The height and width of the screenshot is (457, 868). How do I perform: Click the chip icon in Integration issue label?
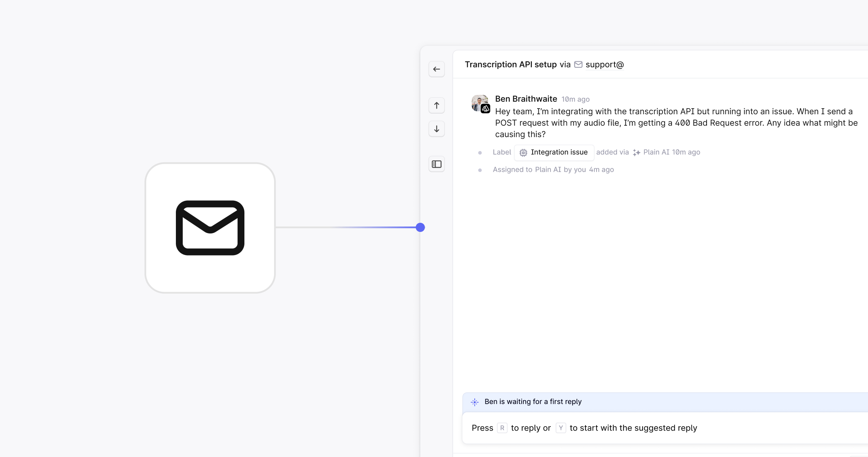523,153
